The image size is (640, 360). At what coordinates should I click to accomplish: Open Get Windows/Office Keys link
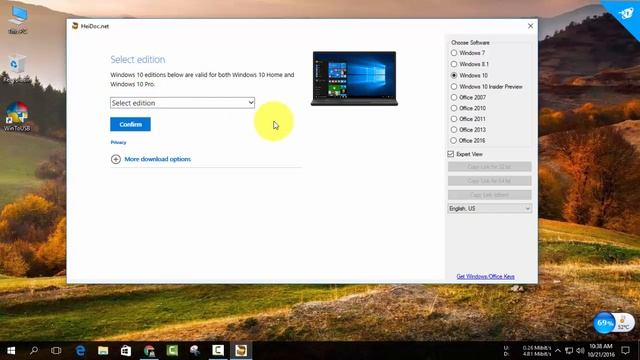[485, 276]
